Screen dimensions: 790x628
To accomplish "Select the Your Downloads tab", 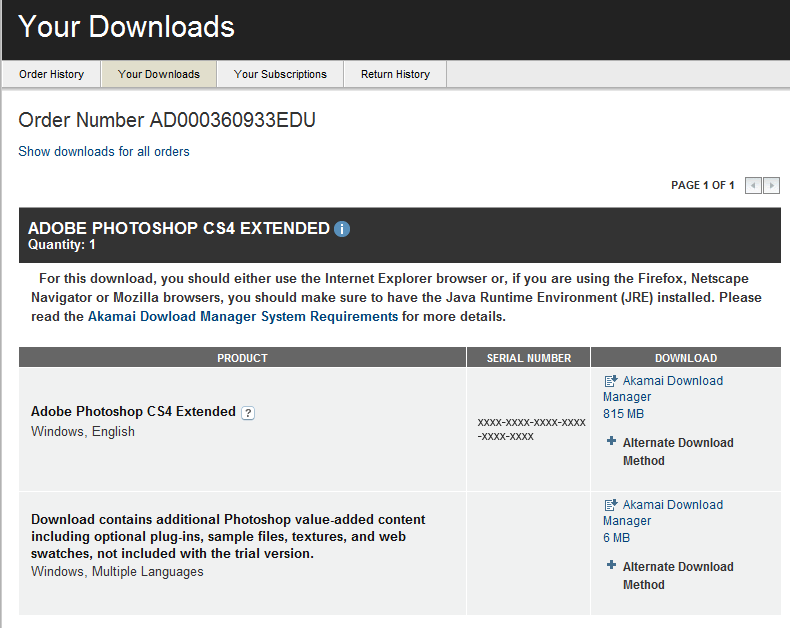I will click(159, 74).
